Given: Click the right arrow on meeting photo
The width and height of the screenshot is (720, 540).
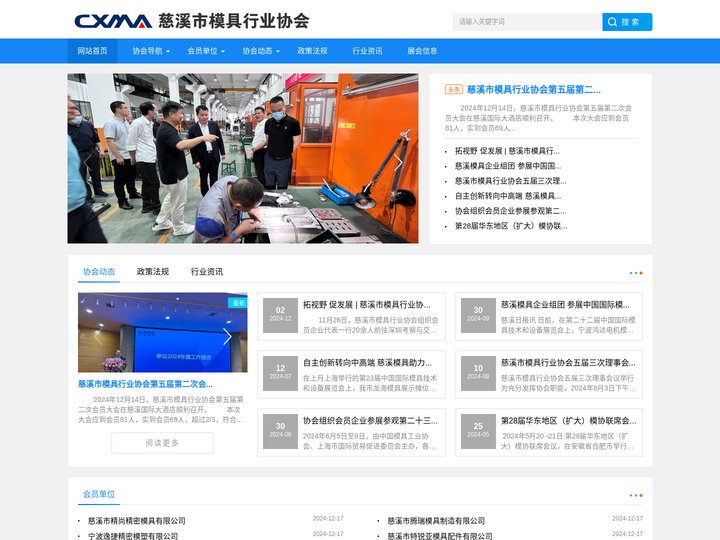Looking at the screenshot, I should point(227,337).
